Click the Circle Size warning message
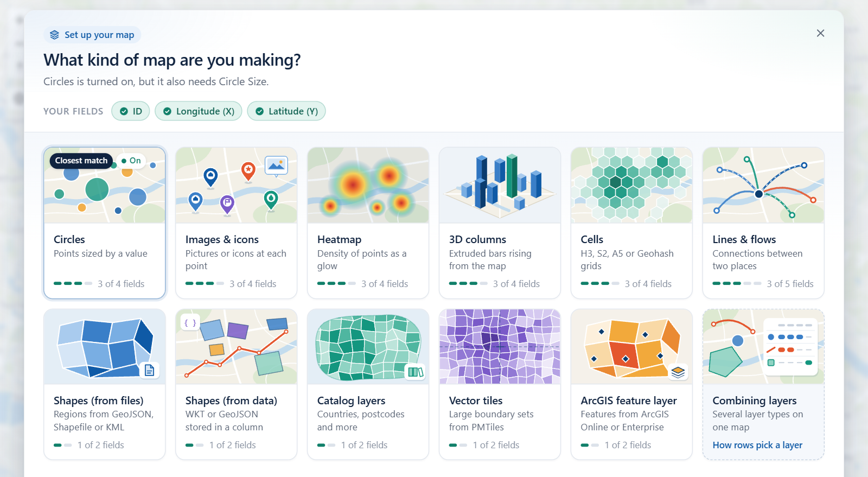 [156, 81]
